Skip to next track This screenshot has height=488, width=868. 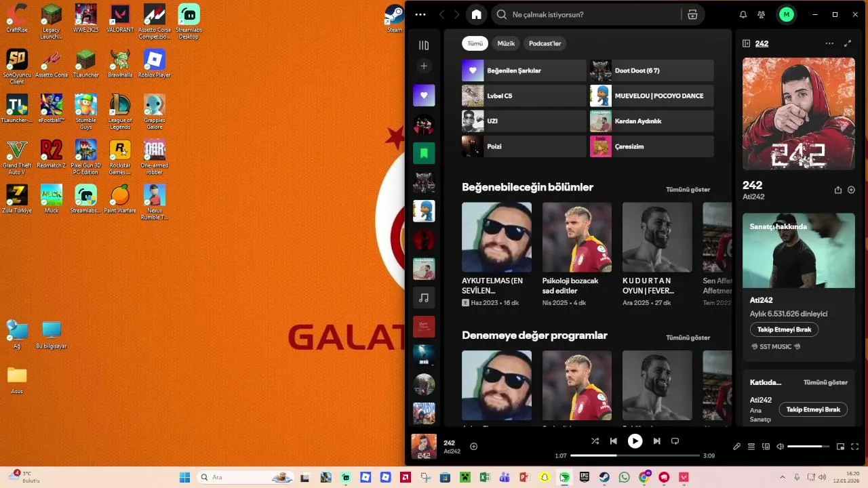(x=656, y=441)
